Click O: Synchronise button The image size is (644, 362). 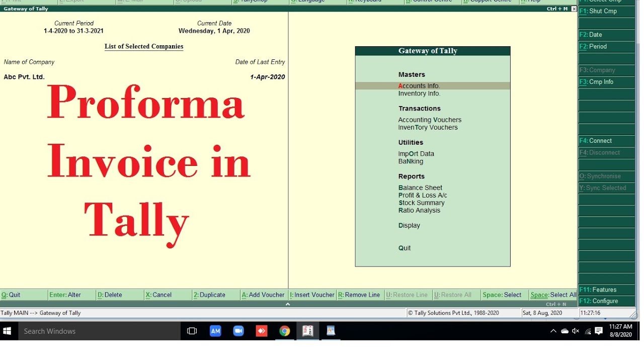pos(606,176)
